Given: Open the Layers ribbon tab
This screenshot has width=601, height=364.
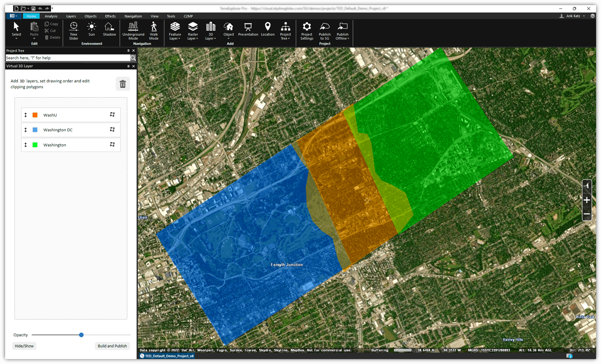Looking at the screenshot, I should pyautogui.click(x=71, y=16).
